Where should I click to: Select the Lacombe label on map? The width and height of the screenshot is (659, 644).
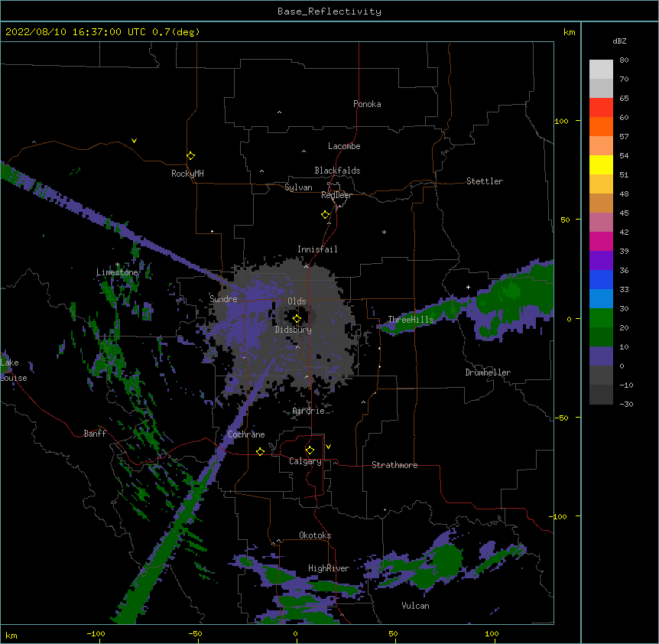[344, 146]
